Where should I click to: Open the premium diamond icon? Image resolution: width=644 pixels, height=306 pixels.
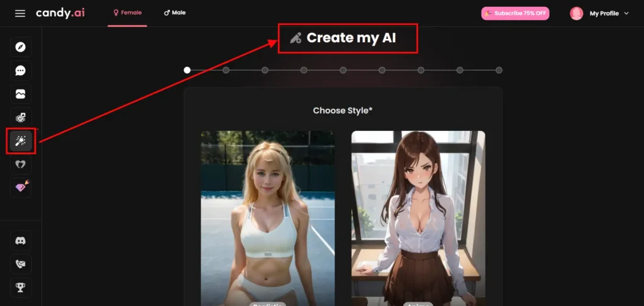(21, 188)
